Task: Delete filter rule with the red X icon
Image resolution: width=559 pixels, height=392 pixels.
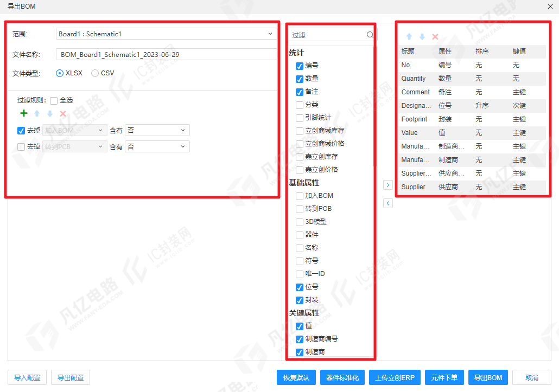Action: pyautogui.click(x=63, y=113)
